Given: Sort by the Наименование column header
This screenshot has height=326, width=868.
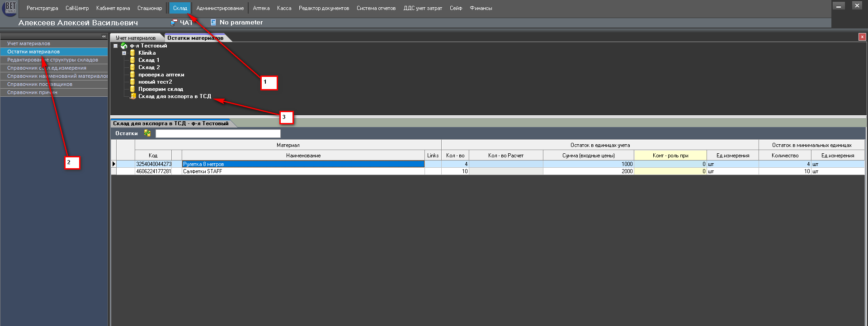Looking at the screenshot, I should pos(303,155).
